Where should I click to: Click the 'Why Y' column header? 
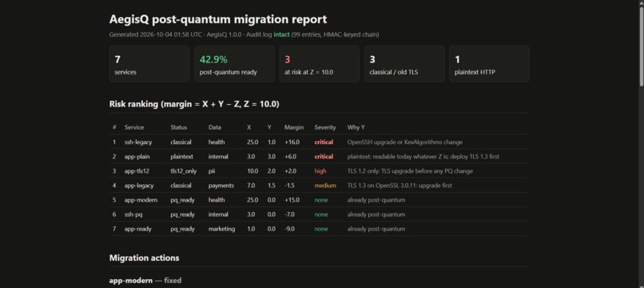tap(356, 127)
